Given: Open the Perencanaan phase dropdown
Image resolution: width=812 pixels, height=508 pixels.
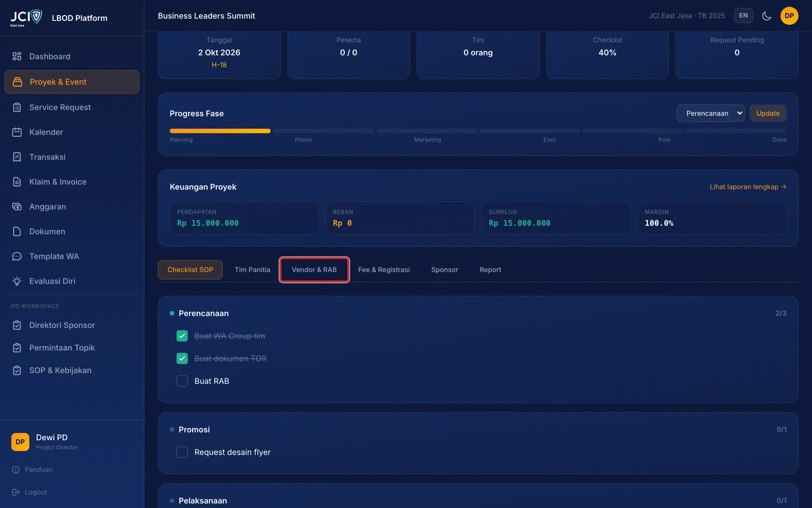Looking at the screenshot, I should point(710,113).
